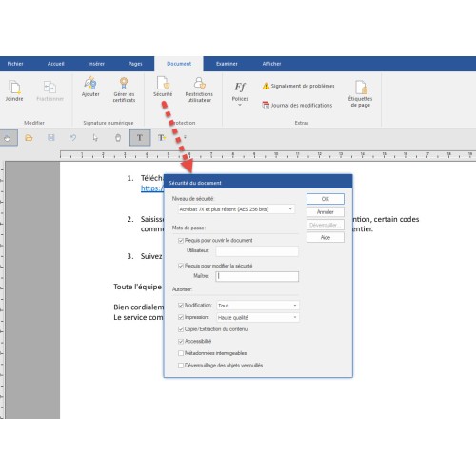Click the open folder toolbar icon
This screenshot has height=476, width=476.
point(29,138)
